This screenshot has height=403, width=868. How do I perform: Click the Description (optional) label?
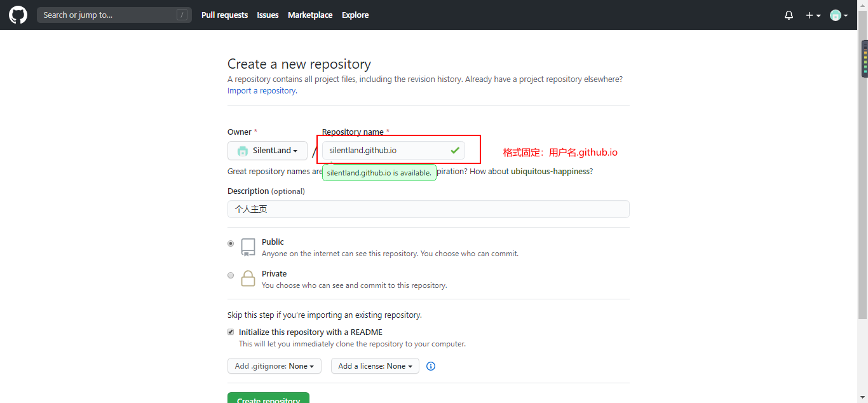[x=266, y=191]
